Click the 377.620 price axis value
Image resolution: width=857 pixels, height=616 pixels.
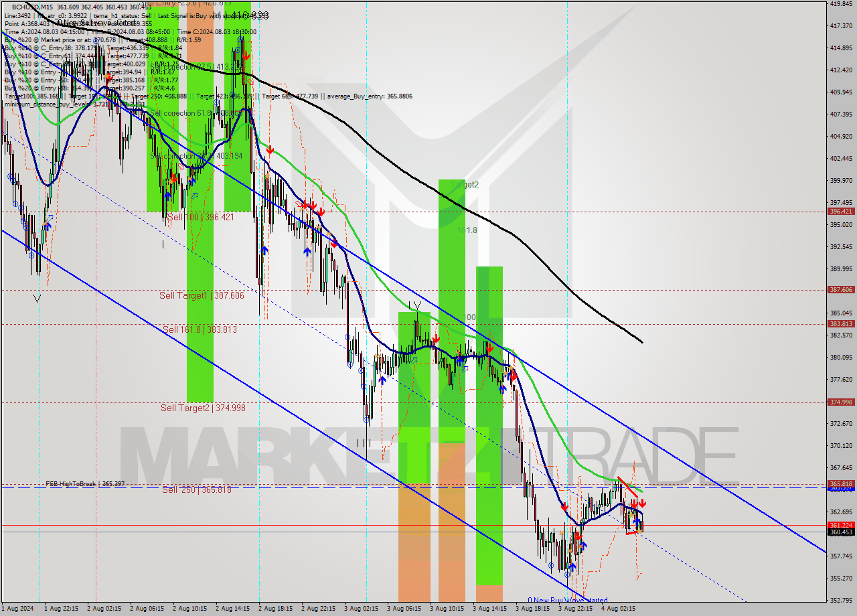tap(841, 380)
